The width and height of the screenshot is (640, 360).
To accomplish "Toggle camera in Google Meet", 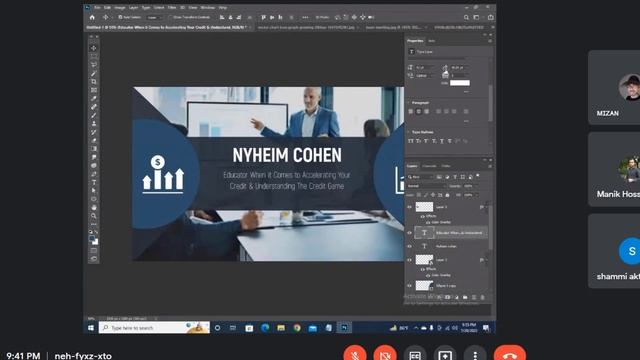I will 385,356.
